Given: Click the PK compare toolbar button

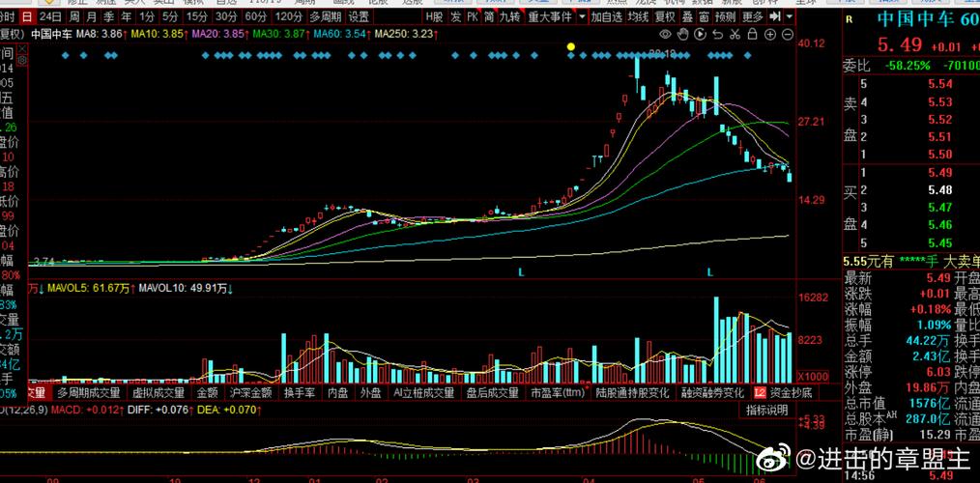Looking at the screenshot, I should [x=473, y=16].
